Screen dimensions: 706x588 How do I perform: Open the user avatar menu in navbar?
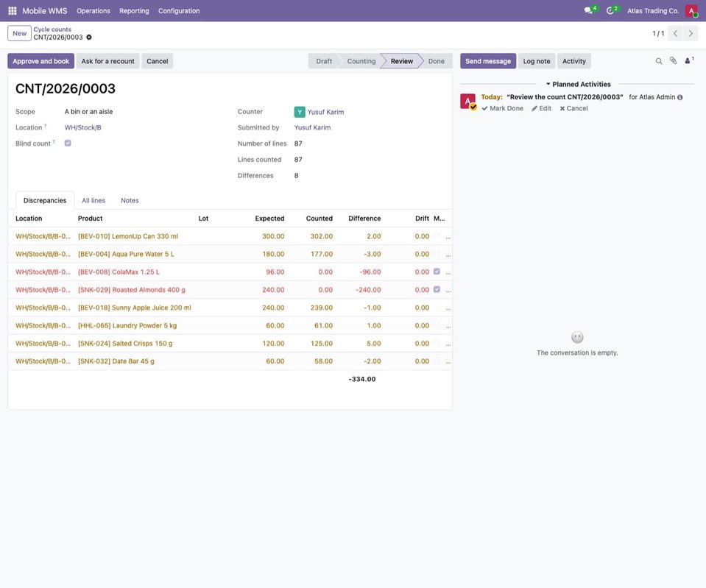pyautogui.click(x=691, y=11)
